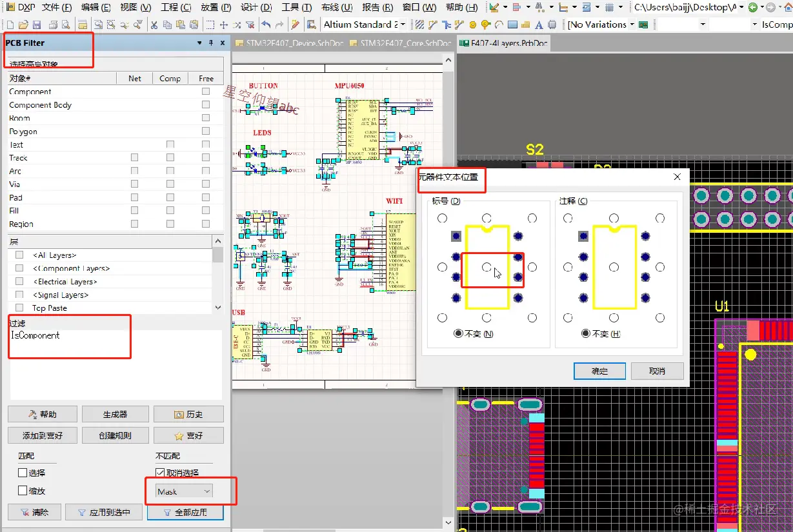Click the Copy icon in toolbar
Viewport: 793px width, 532px height.
[167, 25]
